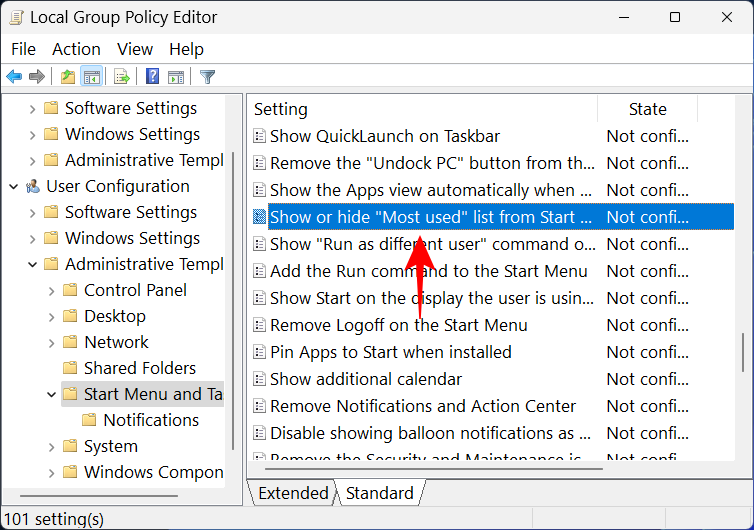
Task: Expand the Windows Components tree node
Action: click(x=51, y=472)
